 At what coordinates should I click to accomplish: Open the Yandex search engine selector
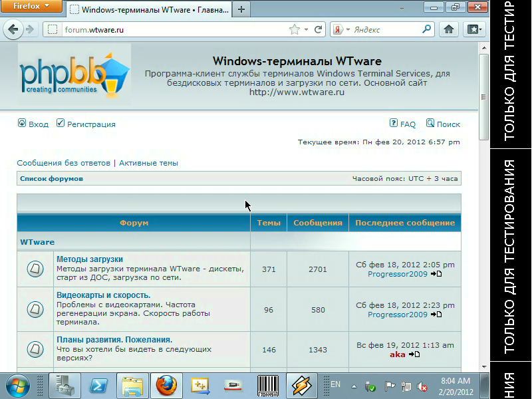click(340, 29)
